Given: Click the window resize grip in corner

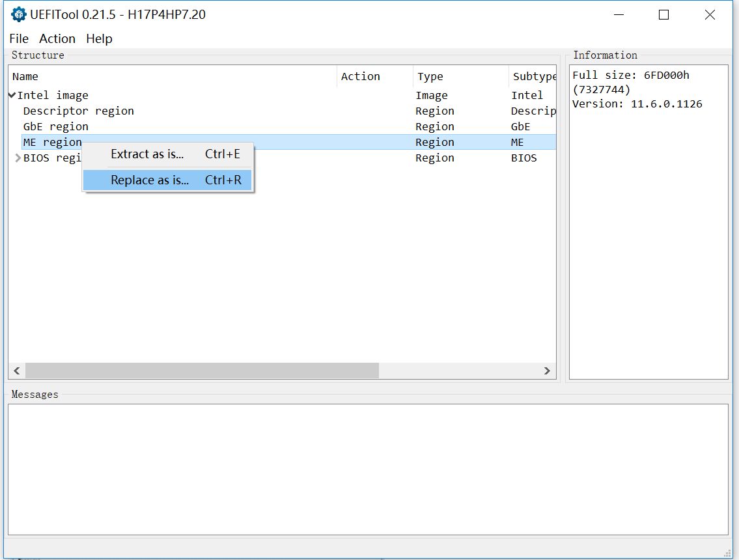Looking at the screenshot, I should click(x=728, y=553).
